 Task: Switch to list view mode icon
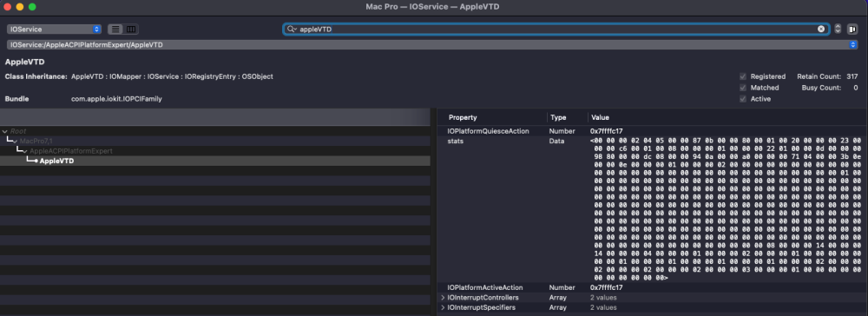coord(115,30)
